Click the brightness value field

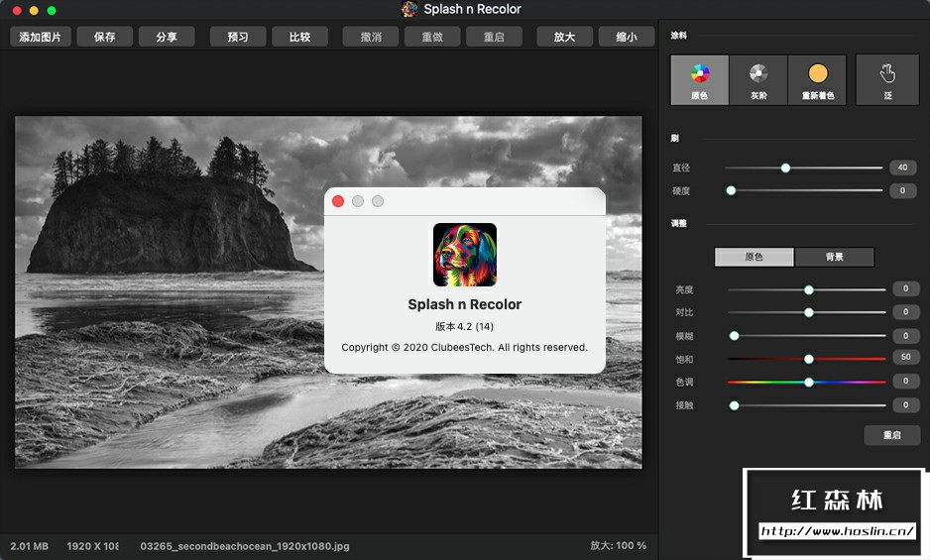click(905, 288)
